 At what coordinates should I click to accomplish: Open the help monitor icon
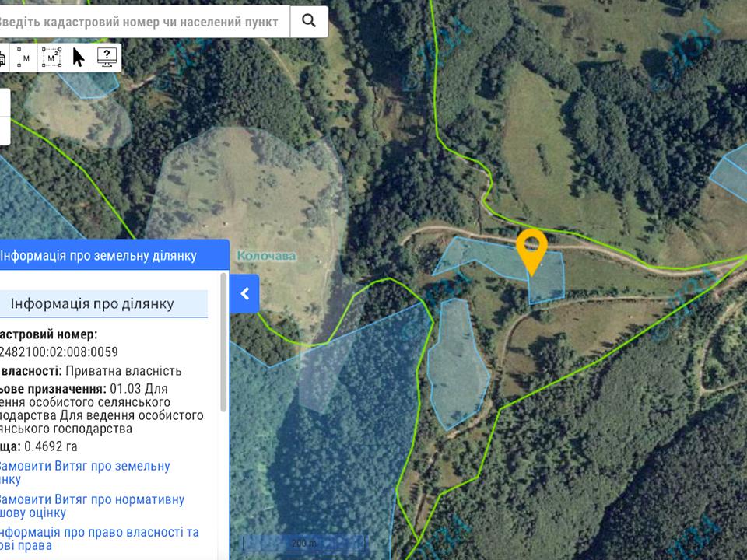coord(107,57)
